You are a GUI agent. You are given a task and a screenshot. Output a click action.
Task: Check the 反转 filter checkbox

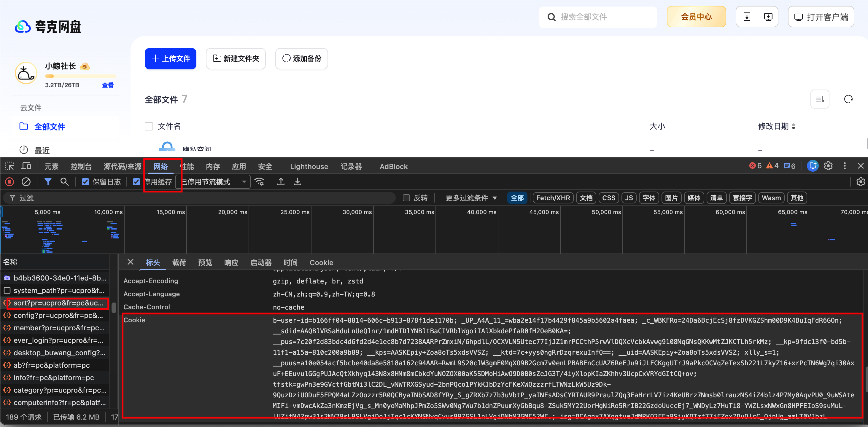406,198
